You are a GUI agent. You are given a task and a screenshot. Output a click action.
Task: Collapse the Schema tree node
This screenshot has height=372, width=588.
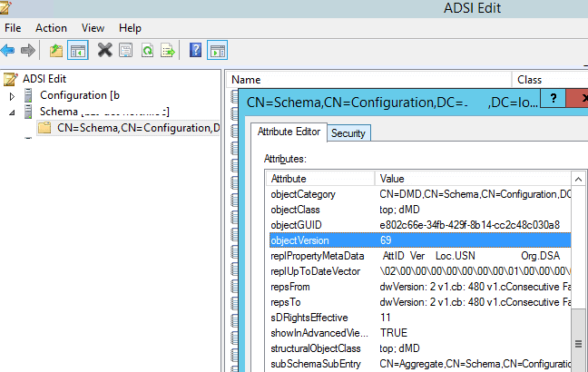[12, 113]
